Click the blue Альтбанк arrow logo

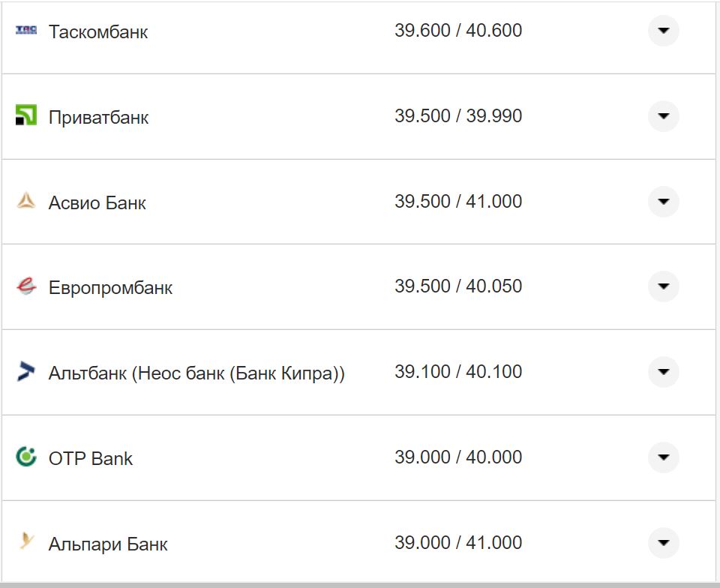[x=26, y=371]
